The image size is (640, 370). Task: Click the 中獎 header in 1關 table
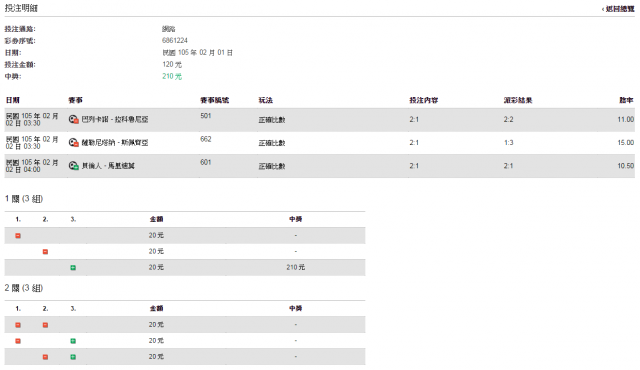click(296, 219)
